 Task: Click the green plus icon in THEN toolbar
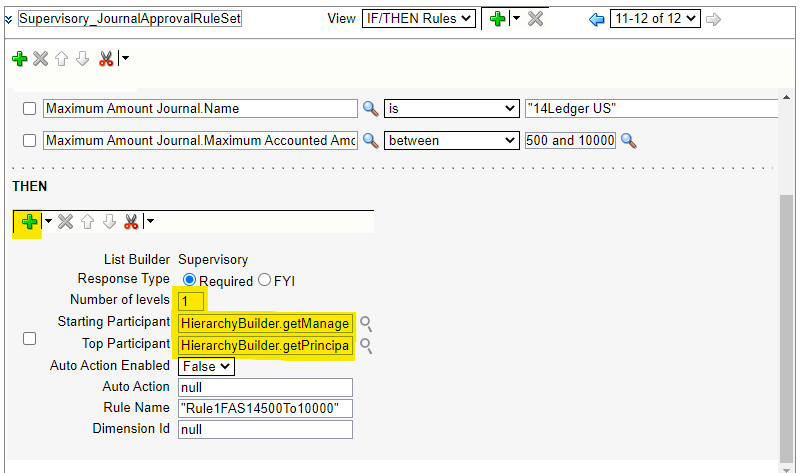(x=28, y=221)
